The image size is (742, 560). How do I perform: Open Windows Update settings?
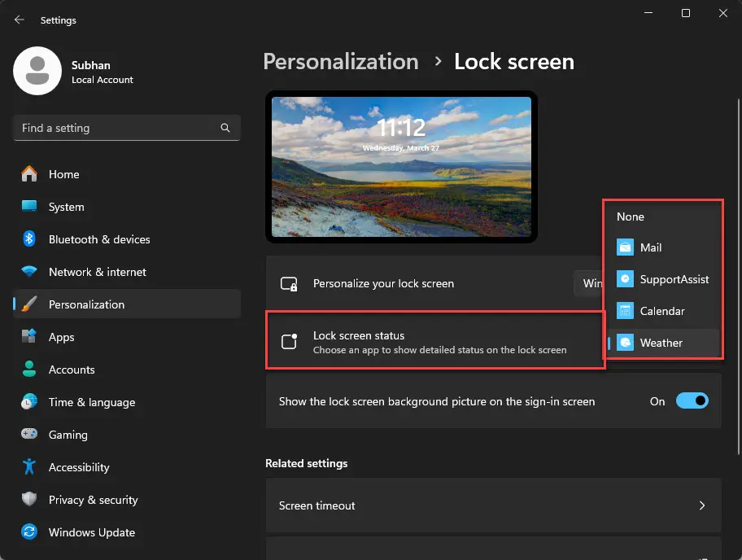127,532
